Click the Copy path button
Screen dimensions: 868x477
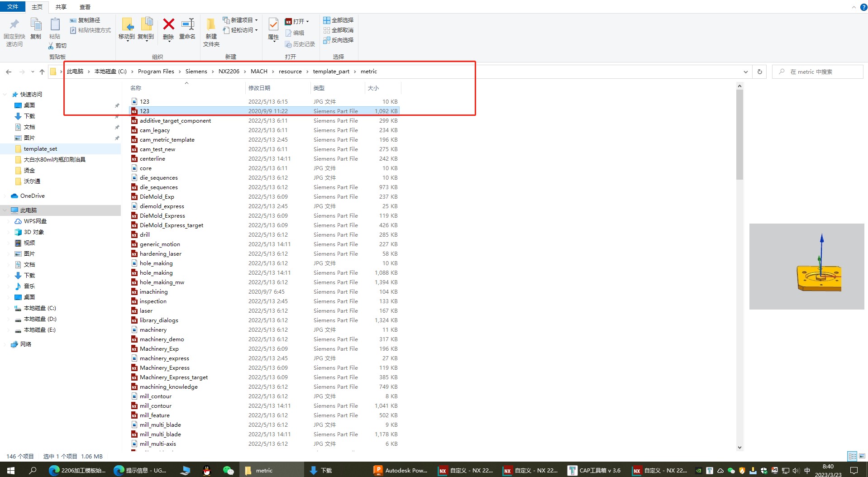point(85,20)
